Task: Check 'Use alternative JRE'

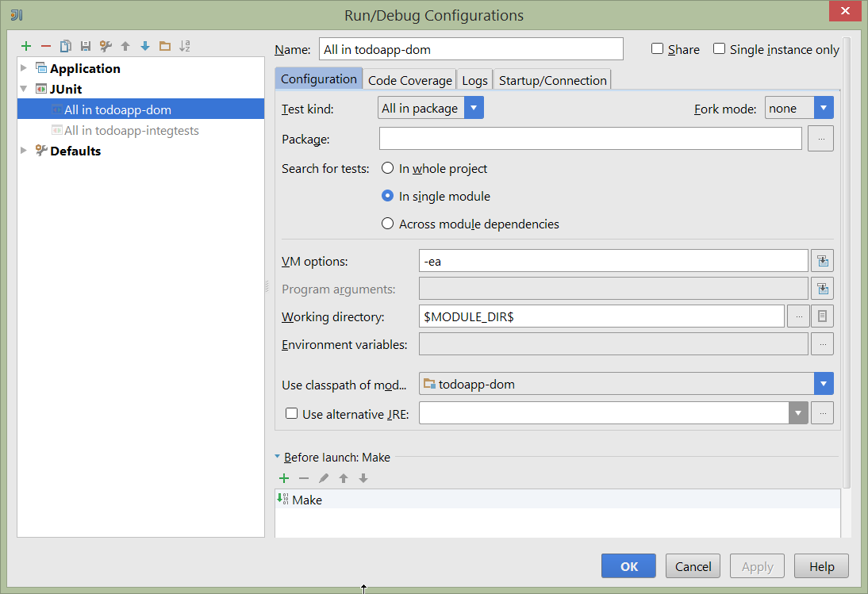Action: click(x=292, y=412)
